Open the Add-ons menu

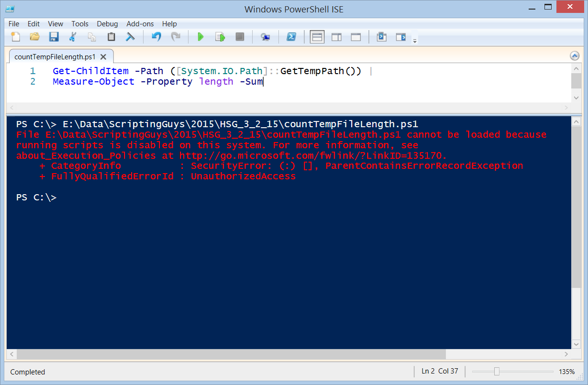pyautogui.click(x=140, y=23)
